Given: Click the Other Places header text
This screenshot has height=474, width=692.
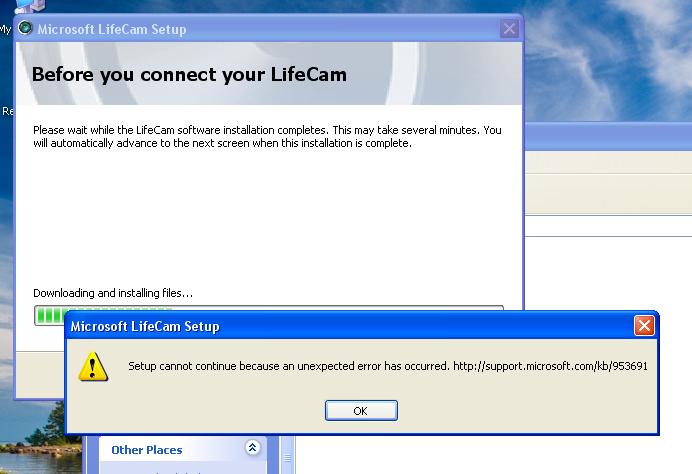Looking at the screenshot, I should (x=147, y=450).
